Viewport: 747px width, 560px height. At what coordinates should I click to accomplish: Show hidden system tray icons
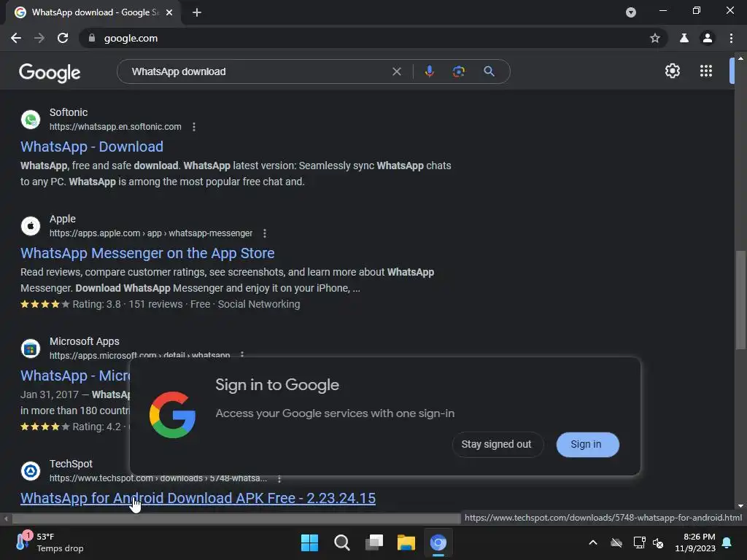[x=593, y=542]
